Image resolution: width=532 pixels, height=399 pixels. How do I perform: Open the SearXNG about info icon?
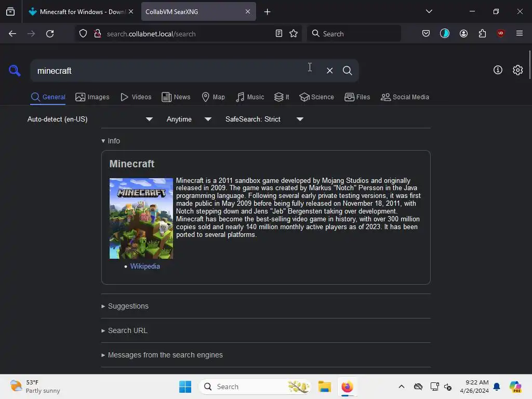(x=497, y=70)
